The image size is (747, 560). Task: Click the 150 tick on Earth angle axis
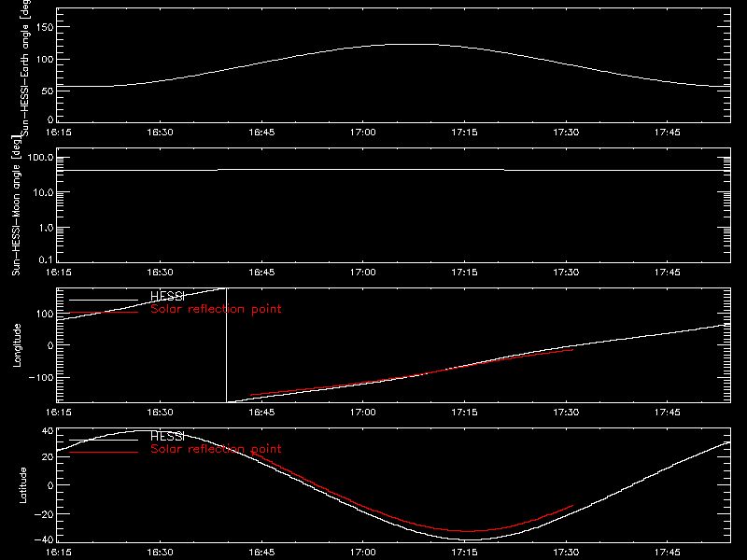tap(45, 27)
